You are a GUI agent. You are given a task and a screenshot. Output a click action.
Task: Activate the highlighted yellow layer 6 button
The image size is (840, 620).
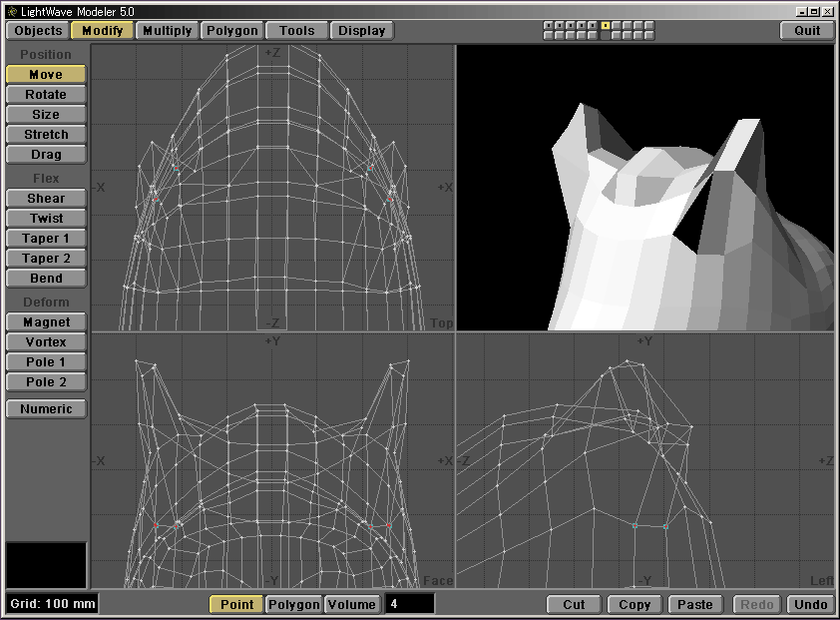[605, 25]
